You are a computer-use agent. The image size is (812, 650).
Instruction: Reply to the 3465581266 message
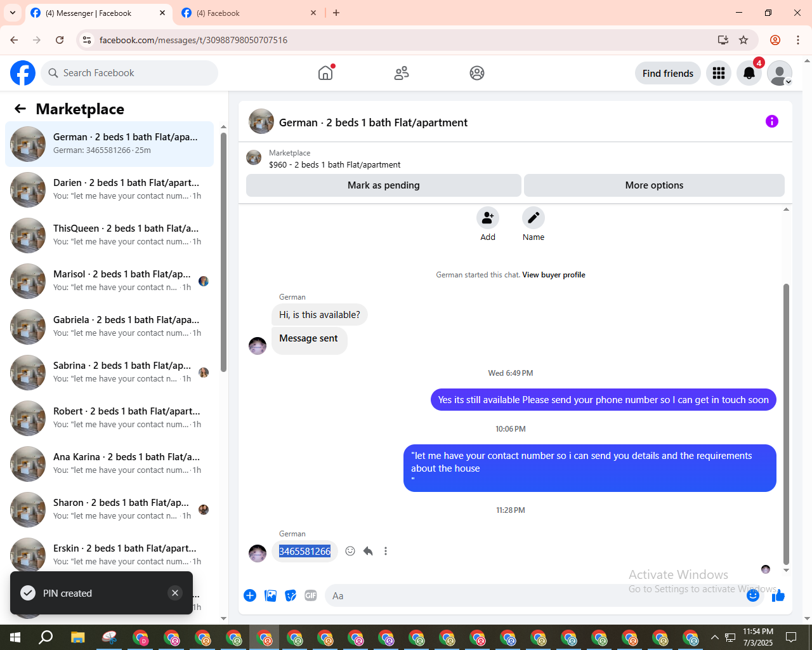[368, 551]
